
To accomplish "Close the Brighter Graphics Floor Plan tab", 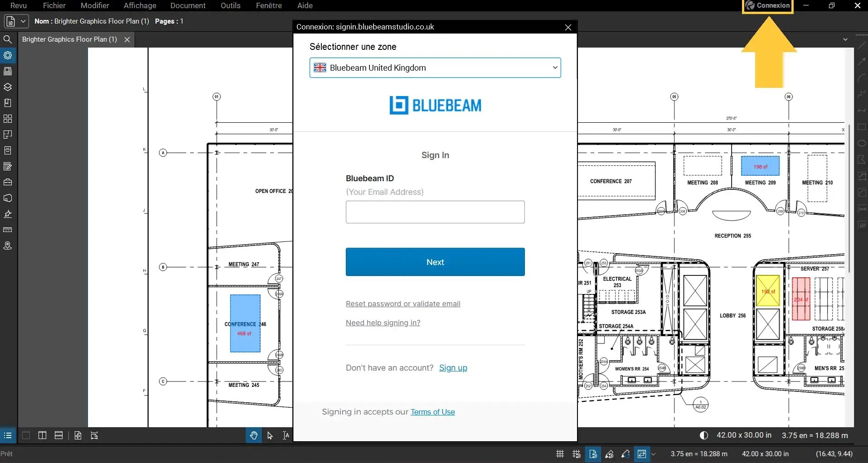I will pyautogui.click(x=126, y=39).
